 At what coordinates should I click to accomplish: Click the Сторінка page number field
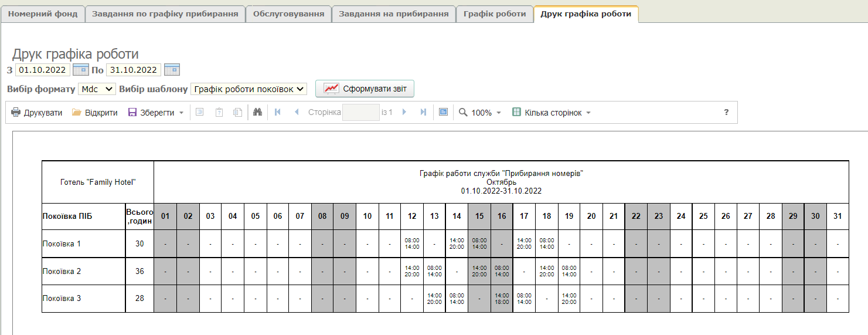pos(361,113)
